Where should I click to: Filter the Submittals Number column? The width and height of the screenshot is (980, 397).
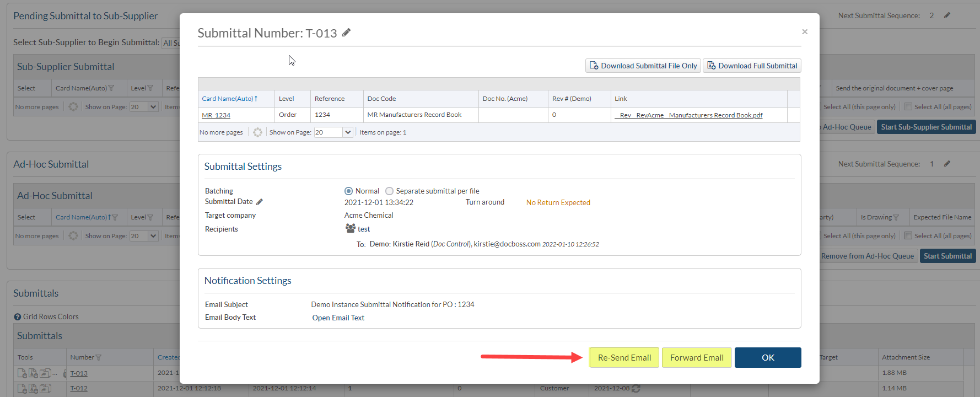[99, 357]
